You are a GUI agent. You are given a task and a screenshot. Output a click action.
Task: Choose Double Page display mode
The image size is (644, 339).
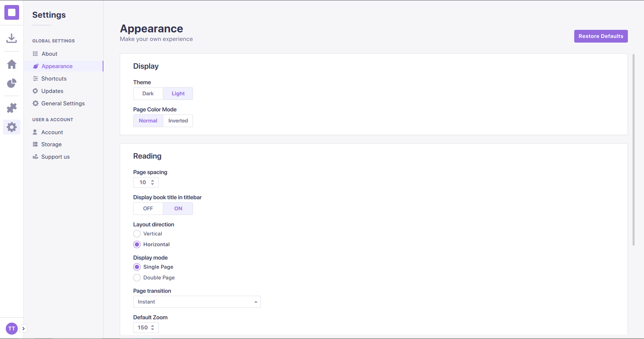point(137,278)
